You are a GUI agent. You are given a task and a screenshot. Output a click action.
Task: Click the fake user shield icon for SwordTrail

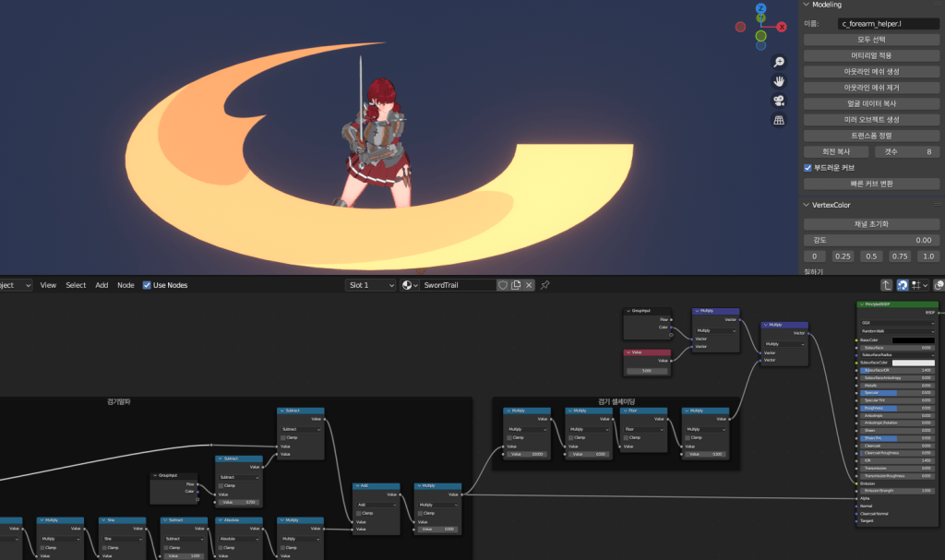click(503, 285)
